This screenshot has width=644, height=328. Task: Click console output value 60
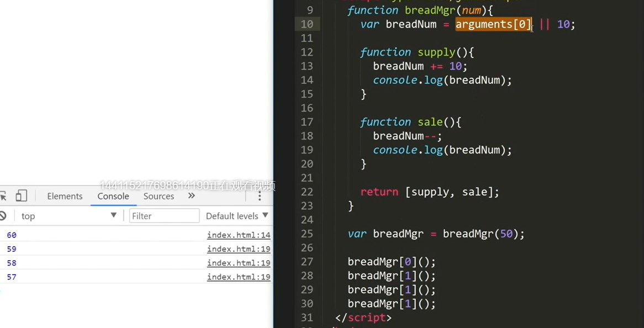point(12,235)
